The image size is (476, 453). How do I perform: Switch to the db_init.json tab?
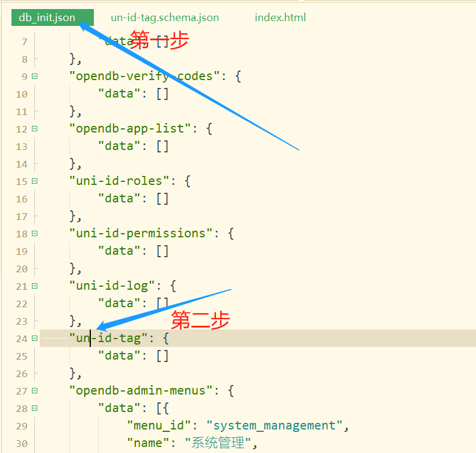(52, 17)
